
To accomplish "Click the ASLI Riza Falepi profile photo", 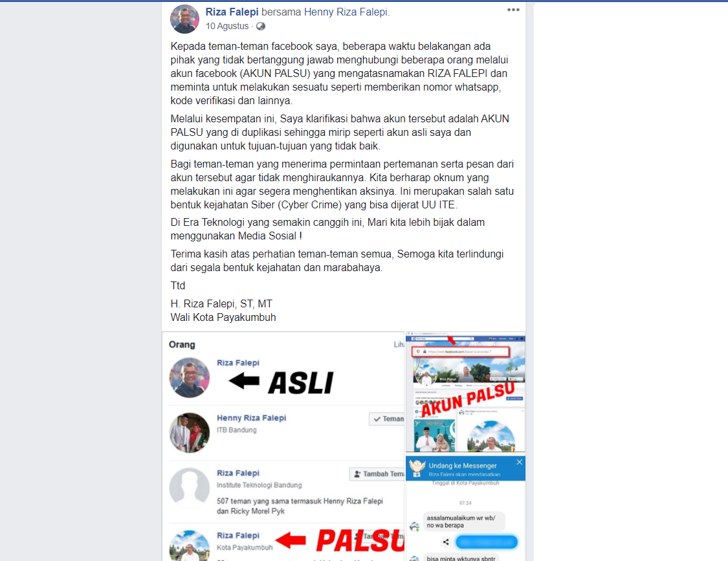I will [190, 378].
